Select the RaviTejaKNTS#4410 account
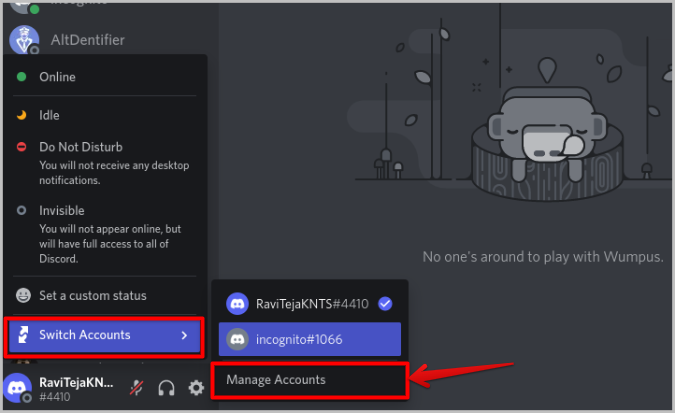The height and width of the screenshot is (413, 675). pos(310,304)
